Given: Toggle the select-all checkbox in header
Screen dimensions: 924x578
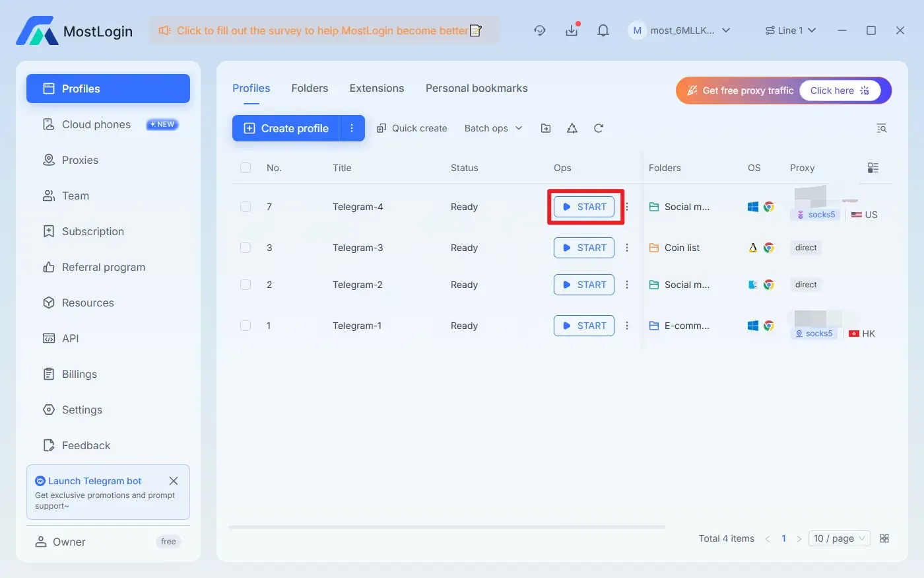Looking at the screenshot, I should pyautogui.click(x=246, y=168).
